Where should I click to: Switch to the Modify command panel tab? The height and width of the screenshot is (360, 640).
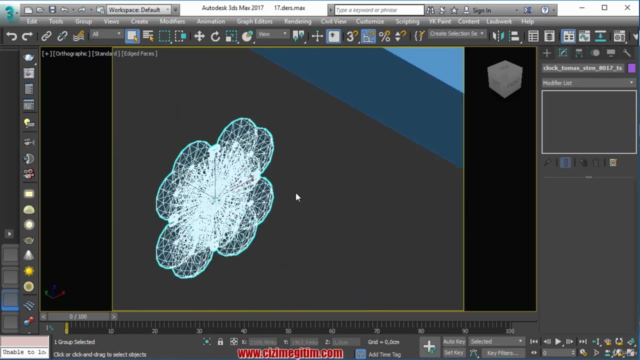pyautogui.click(x=563, y=53)
